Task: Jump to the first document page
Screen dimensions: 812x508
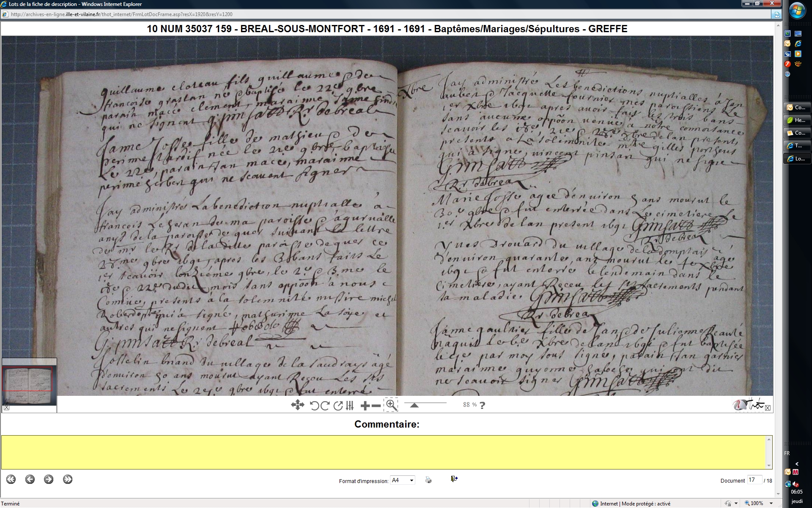Action: [x=11, y=479]
